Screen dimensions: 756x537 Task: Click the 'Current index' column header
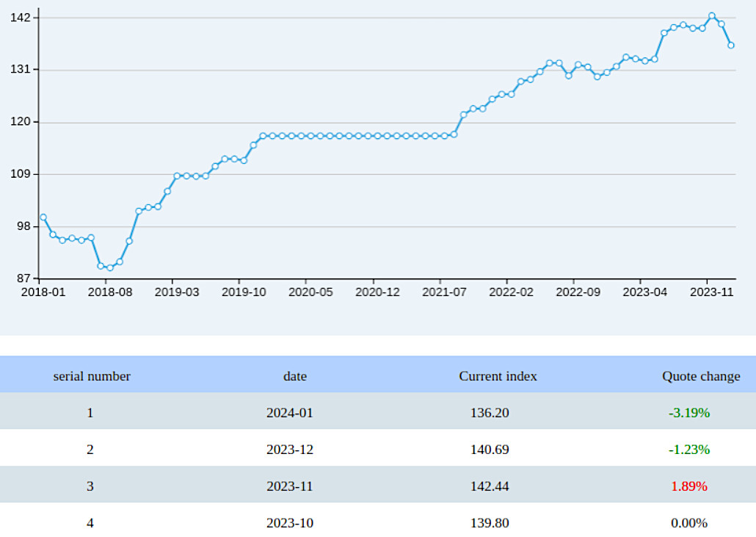click(x=498, y=376)
